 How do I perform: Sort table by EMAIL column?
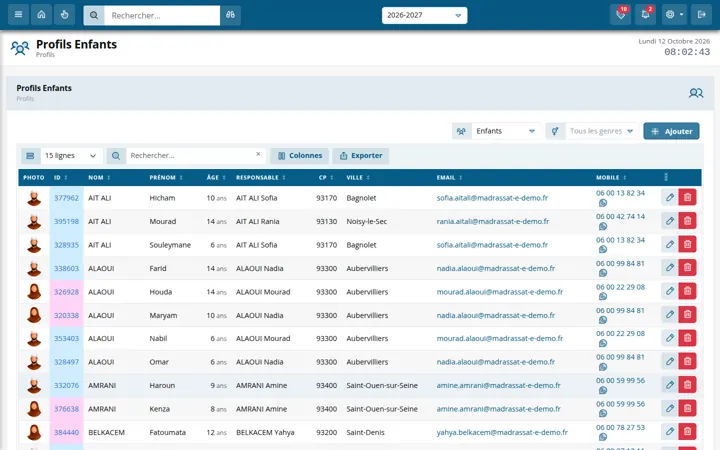coord(450,178)
